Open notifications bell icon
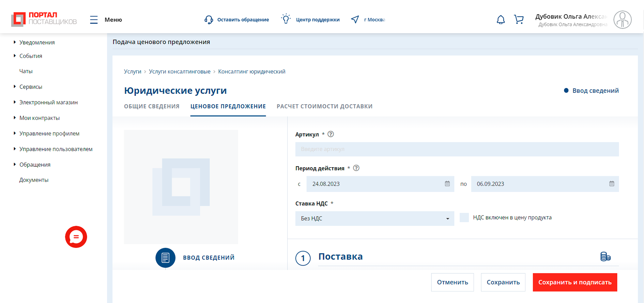Viewport: 644px width, 303px height. pyautogui.click(x=501, y=20)
